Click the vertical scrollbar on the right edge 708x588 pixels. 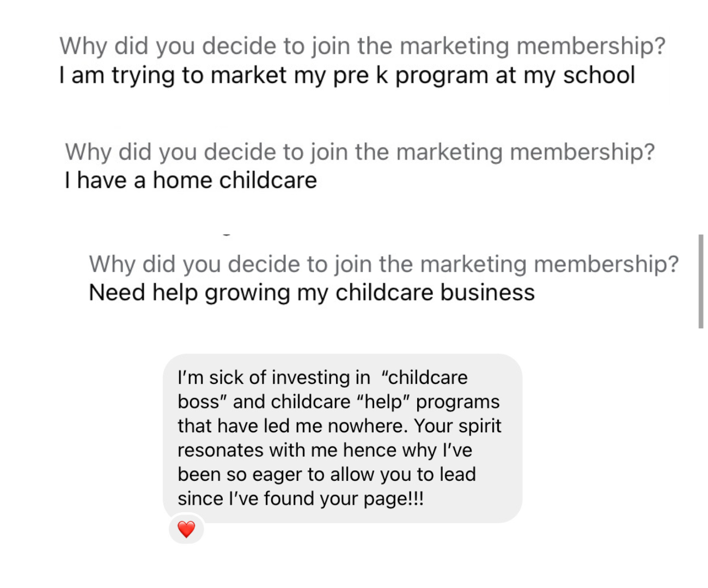point(701,281)
